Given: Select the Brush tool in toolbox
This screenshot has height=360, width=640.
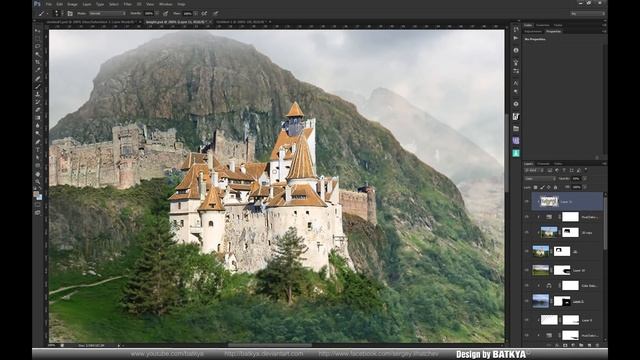Looking at the screenshot, I should [x=38, y=86].
